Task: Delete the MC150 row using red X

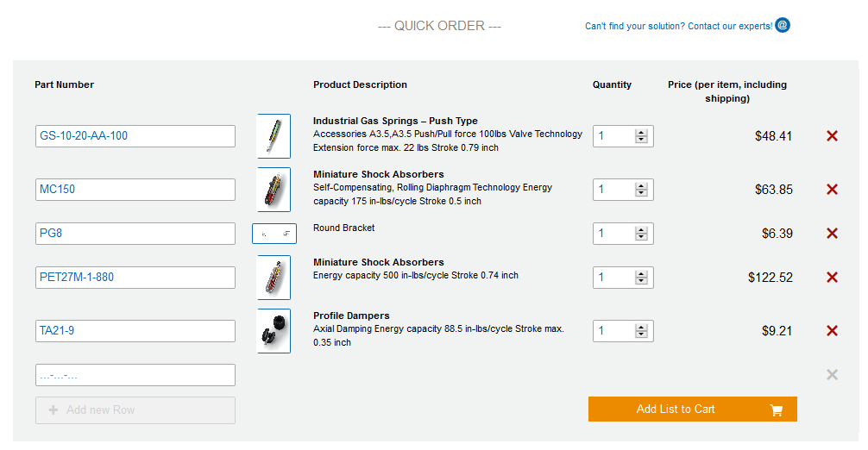Action: 832,190
